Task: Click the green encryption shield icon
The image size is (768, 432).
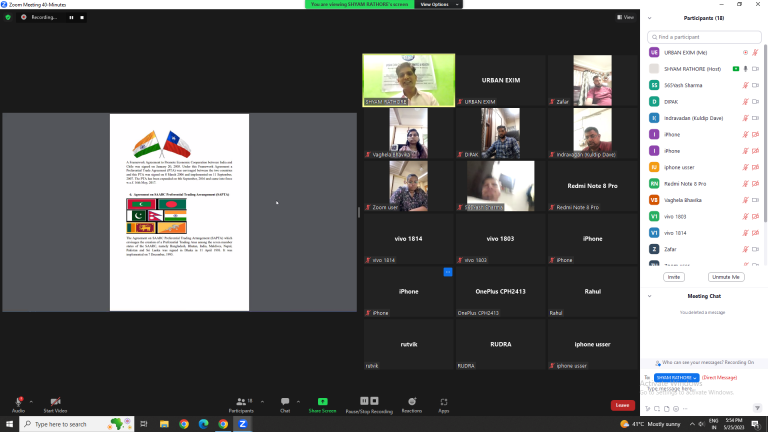Action: tap(8, 17)
